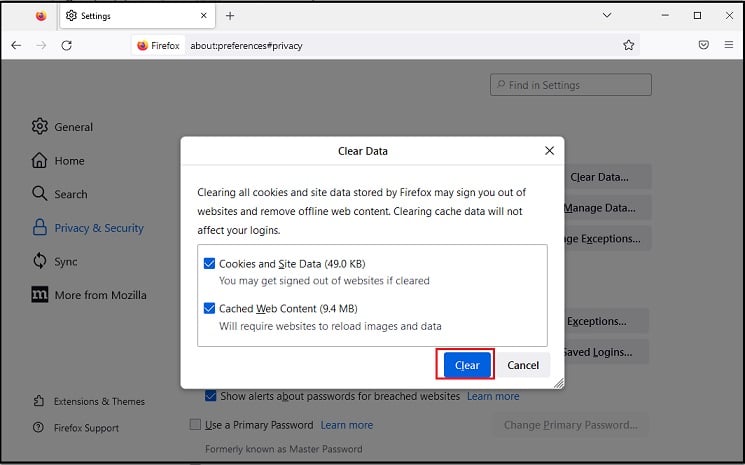This screenshot has width=745, height=465.
Task: Uncheck Cached Web Content checkbox
Action: 209,308
